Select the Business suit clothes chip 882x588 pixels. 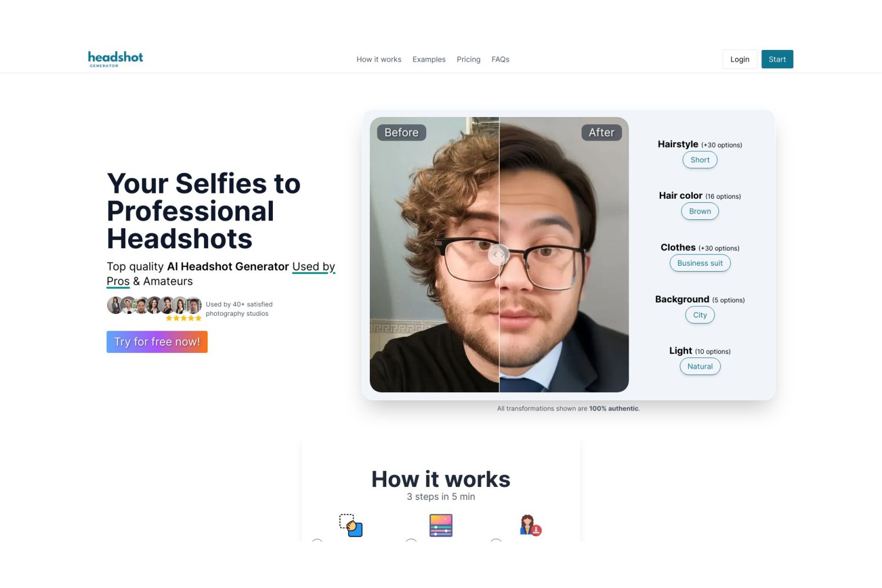(700, 263)
